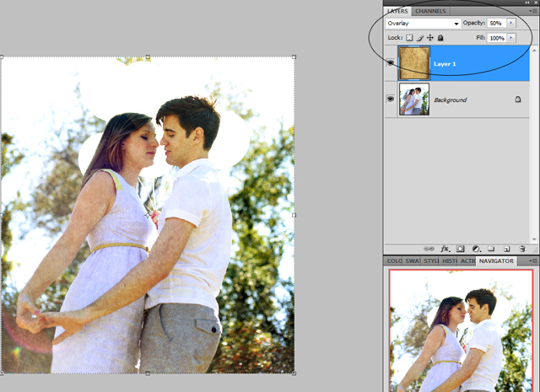
Task: Click the link layers icon
Action: click(429, 249)
